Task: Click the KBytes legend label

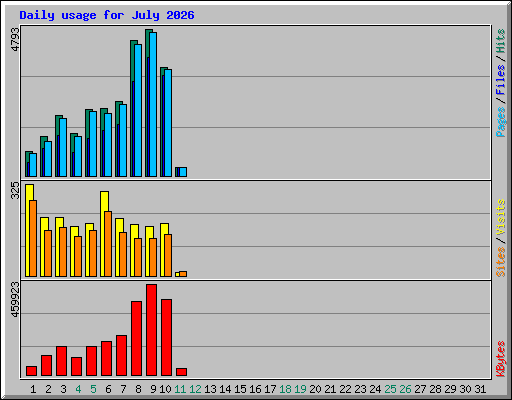Action: (501, 359)
